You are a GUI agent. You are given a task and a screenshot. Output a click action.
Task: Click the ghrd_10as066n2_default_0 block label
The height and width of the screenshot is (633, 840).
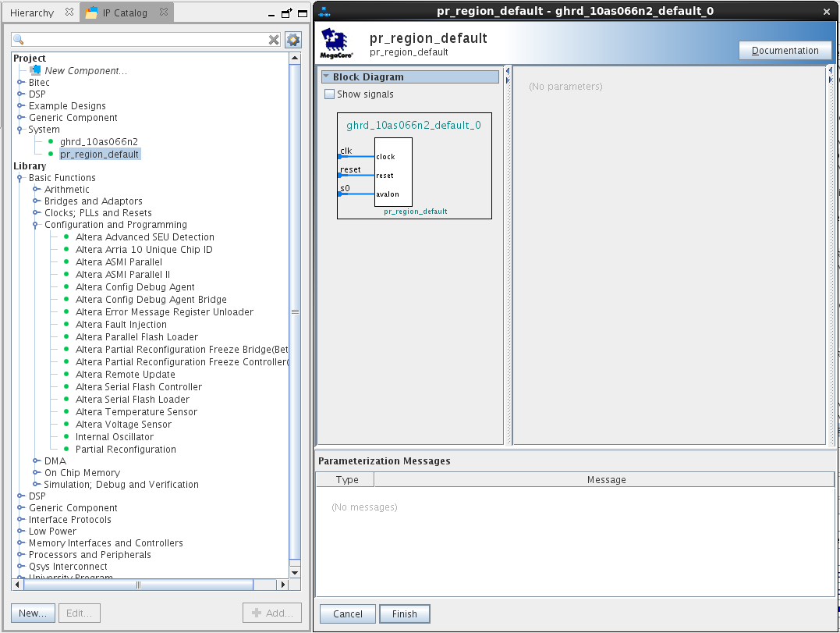[x=413, y=125]
